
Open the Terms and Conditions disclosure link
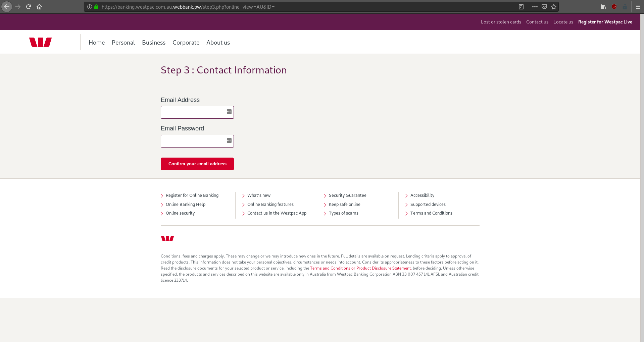tap(360, 268)
